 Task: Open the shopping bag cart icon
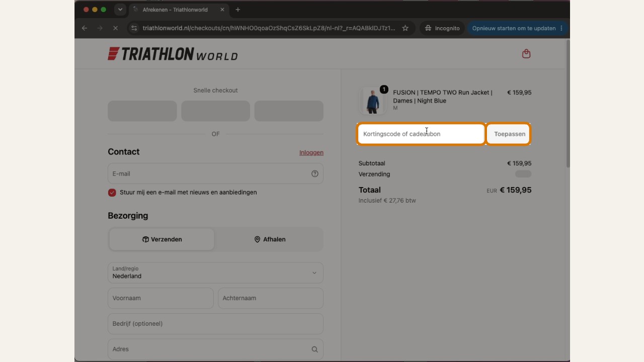[526, 54]
